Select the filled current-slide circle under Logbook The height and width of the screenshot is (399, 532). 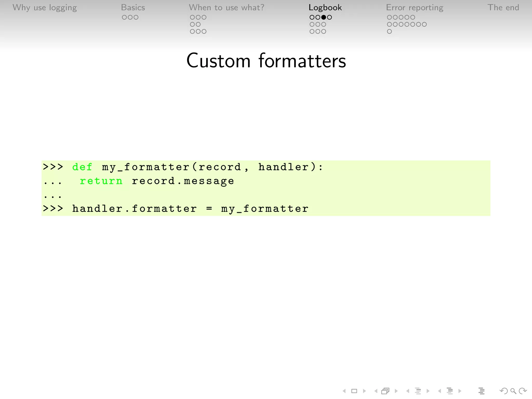coord(324,17)
